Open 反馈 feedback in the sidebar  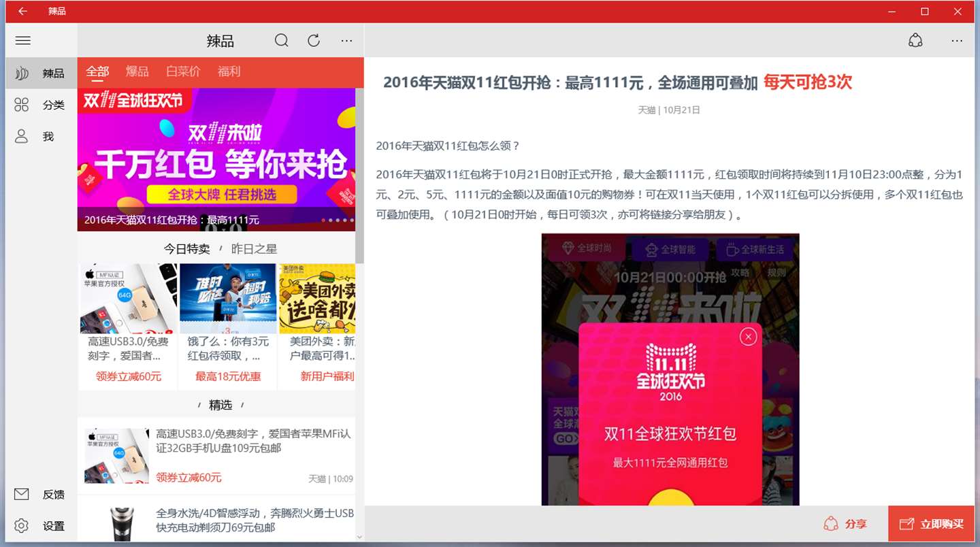coord(42,495)
